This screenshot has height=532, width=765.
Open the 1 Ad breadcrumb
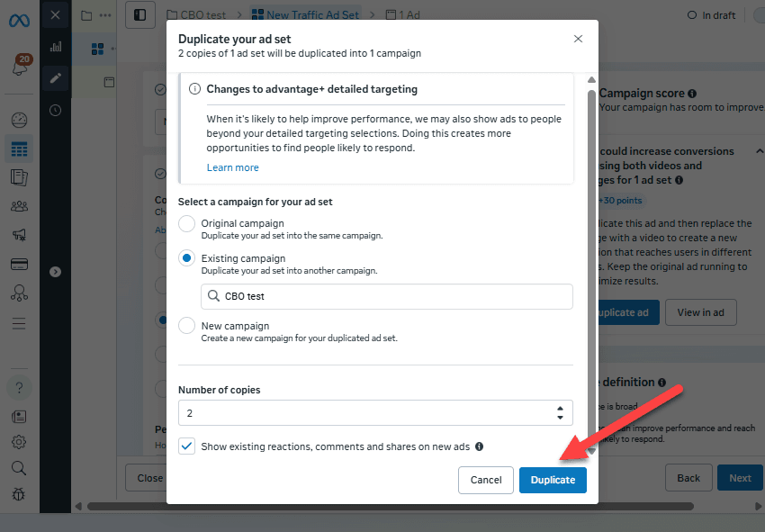(x=403, y=15)
